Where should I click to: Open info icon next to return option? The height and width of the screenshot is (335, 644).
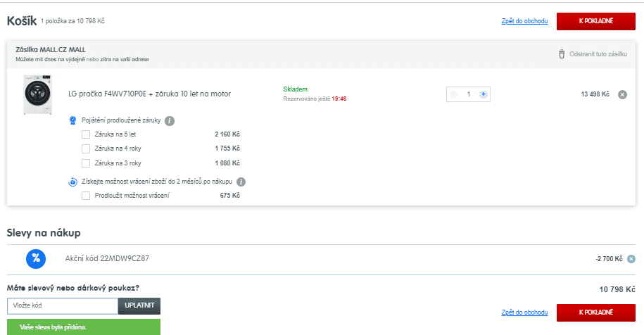[x=241, y=182]
